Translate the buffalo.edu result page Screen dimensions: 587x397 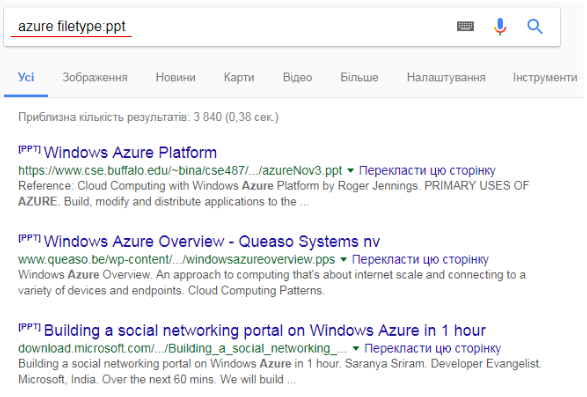(x=427, y=170)
